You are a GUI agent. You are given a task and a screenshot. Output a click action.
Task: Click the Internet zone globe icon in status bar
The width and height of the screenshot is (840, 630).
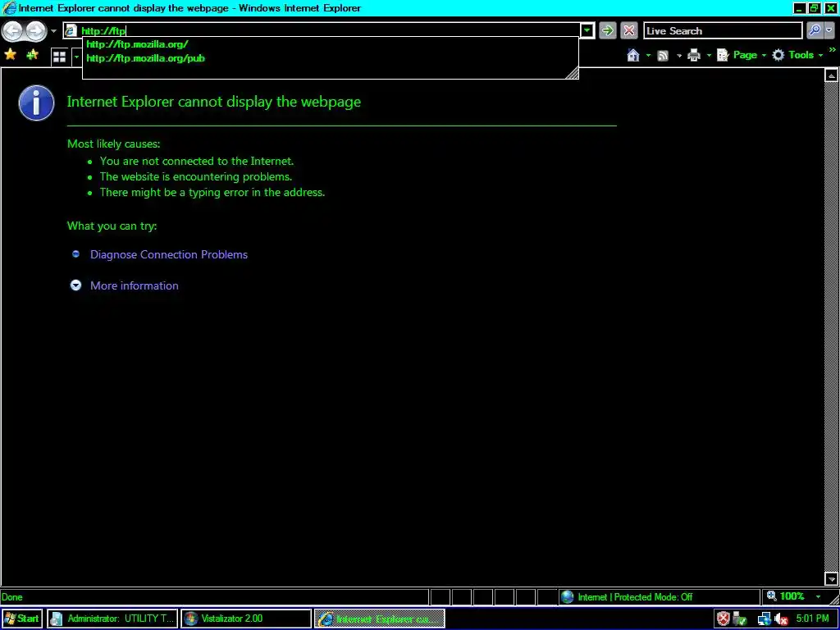(568, 597)
